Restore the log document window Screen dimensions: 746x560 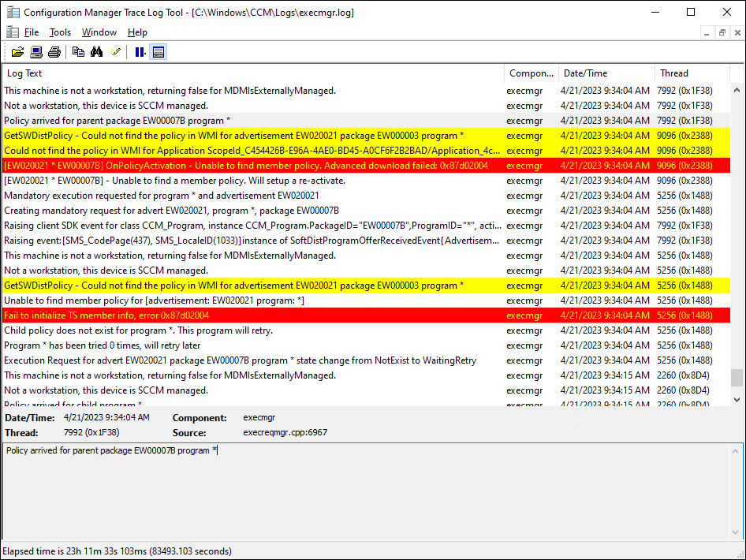tap(722, 32)
